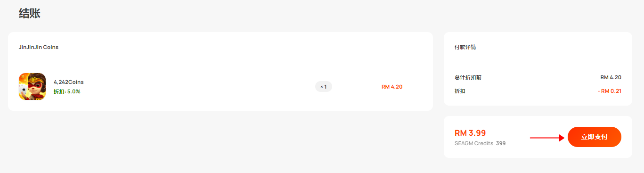This screenshot has width=644, height=173.
Task: Select the ×1 quantity badge
Action: (324, 87)
